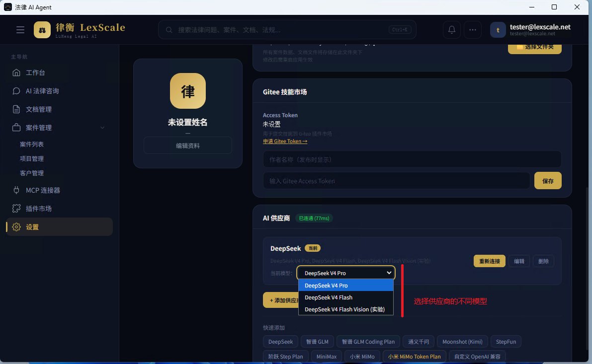The height and width of the screenshot is (364, 592).
Task: Quick add 智谱 GLM provider
Action: coord(317,342)
